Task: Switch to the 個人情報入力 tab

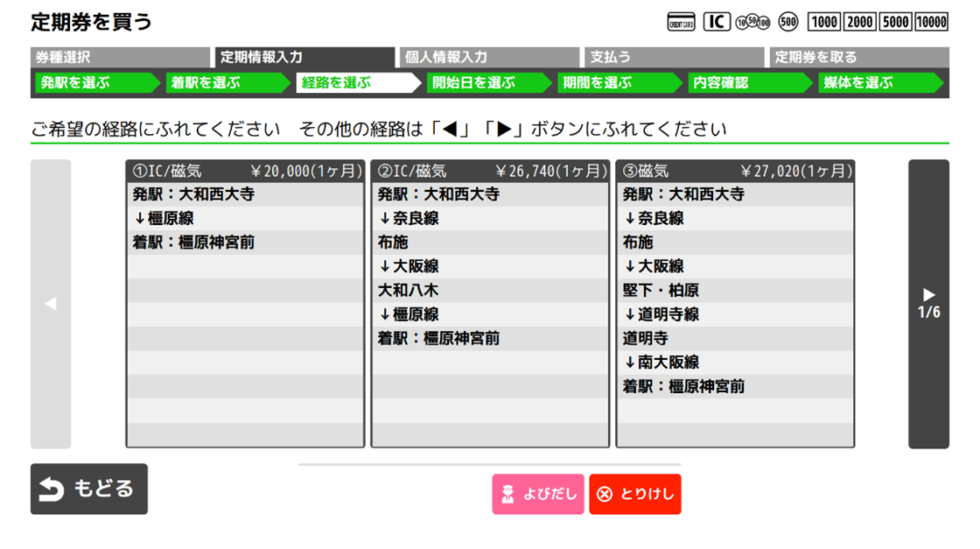Action: (489, 58)
